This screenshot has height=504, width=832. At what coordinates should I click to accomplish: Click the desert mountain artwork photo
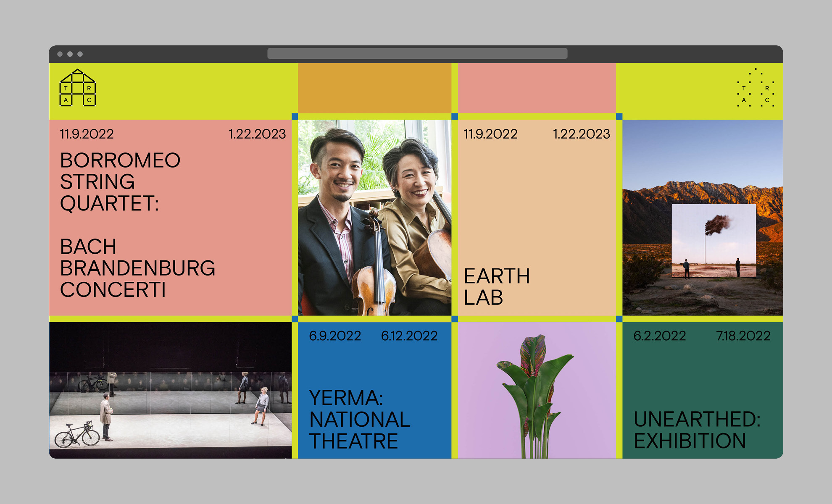point(703,218)
